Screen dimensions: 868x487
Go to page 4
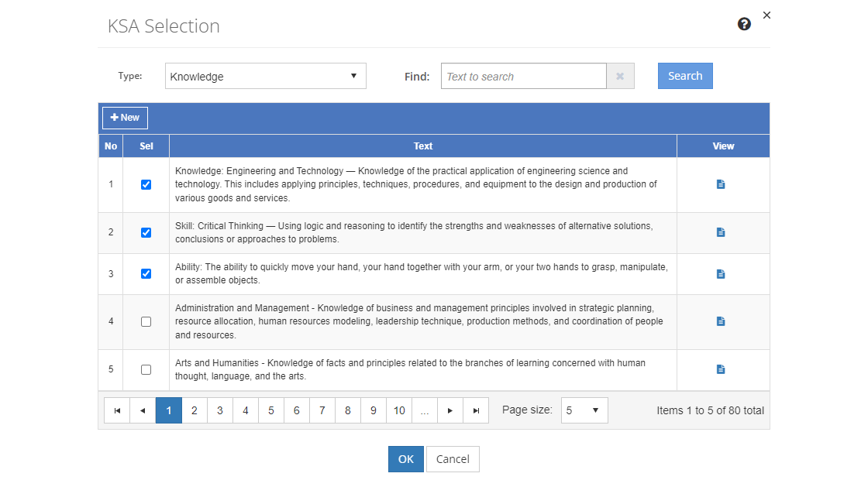(x=245, y=410)
